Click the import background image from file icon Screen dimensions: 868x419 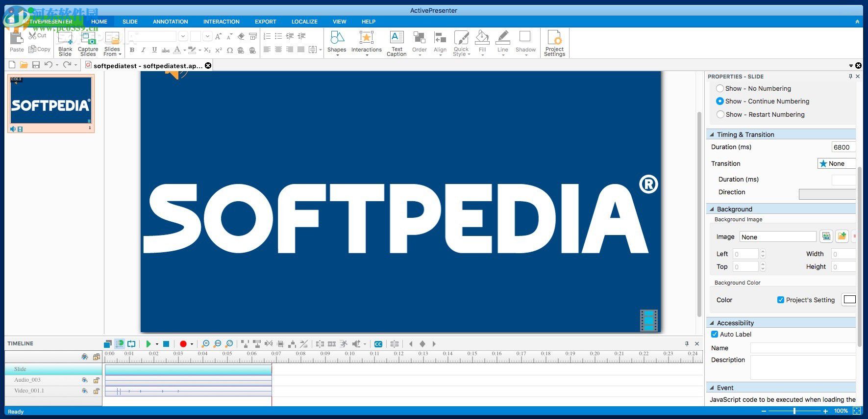click(x=842, y=236)
